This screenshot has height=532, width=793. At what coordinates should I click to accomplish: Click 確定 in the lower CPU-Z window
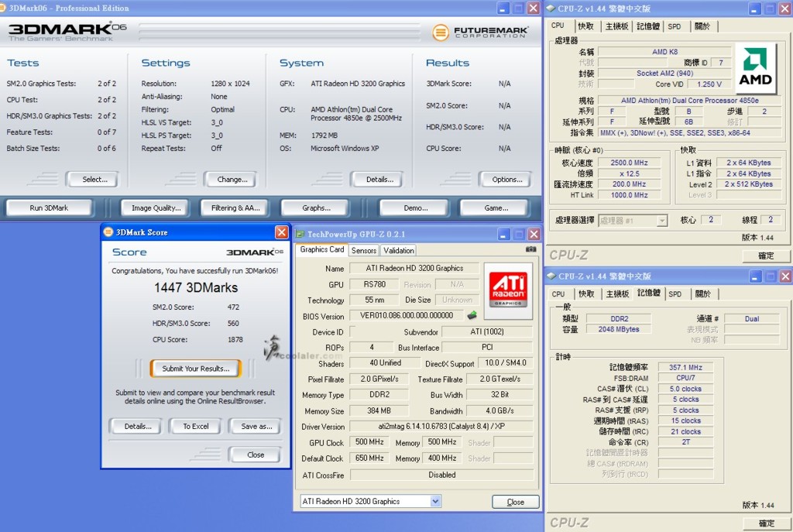click(766, 523)
